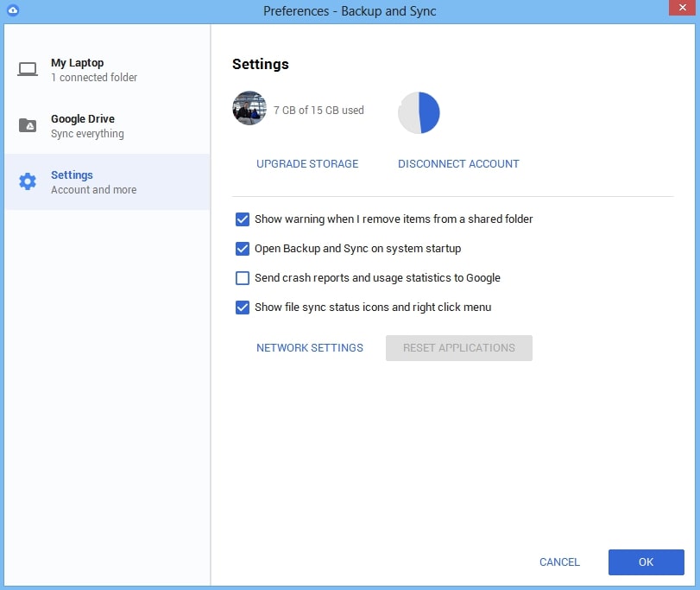Screen dimensions: 700x590
Task: Toggle file sync status icons option
Action: [x=243, y=307]
